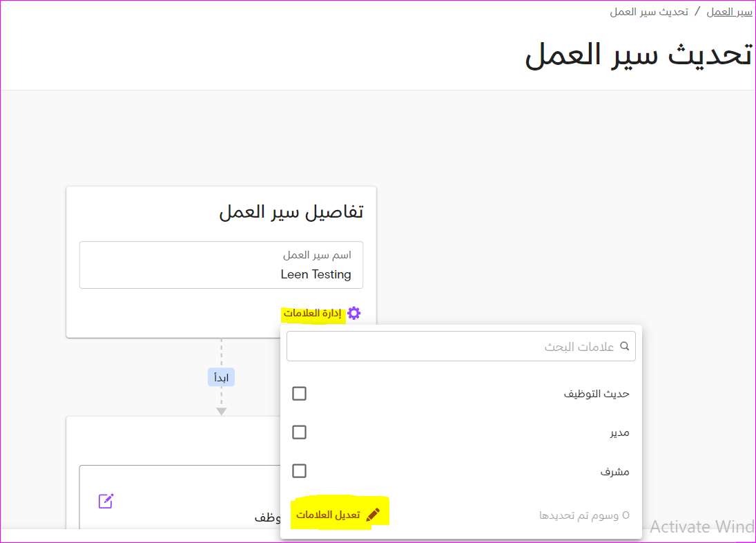Focus the علامات البحث search field
Screen dimensions: 756x543
[x=456, y=346]
